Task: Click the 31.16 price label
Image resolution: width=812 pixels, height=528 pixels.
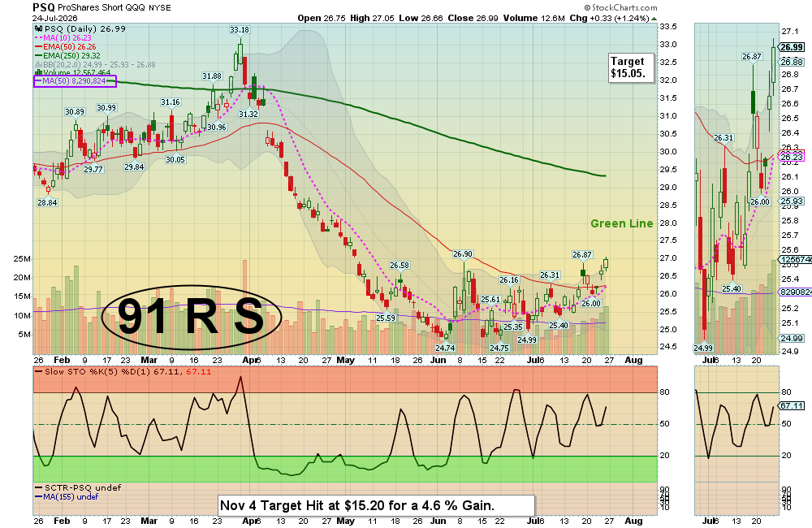Action: (x=171, y=102)
